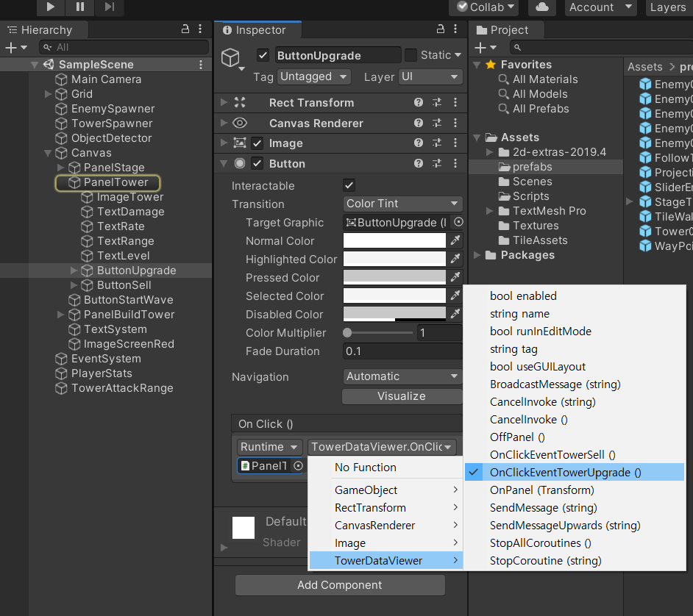This screenshot has width=693, height=616.
Task: Click the Normal Color eyedropper icon
Action: 455,241
